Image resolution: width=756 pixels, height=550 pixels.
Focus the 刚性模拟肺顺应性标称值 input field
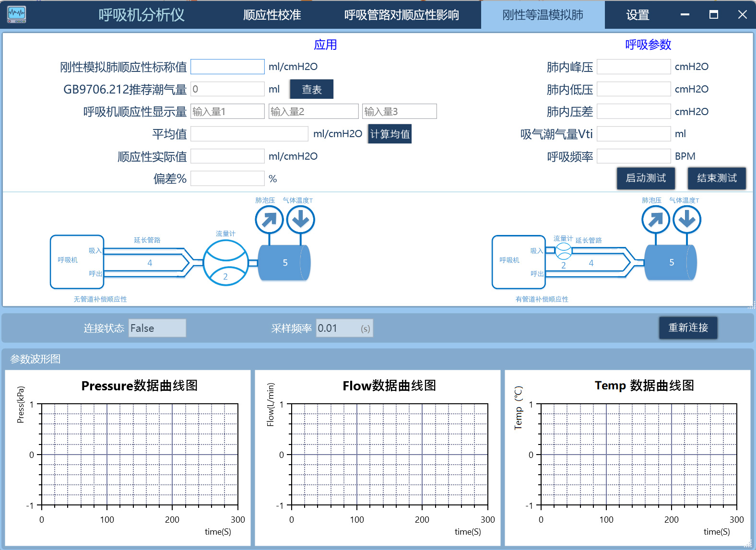coord(227,67)
